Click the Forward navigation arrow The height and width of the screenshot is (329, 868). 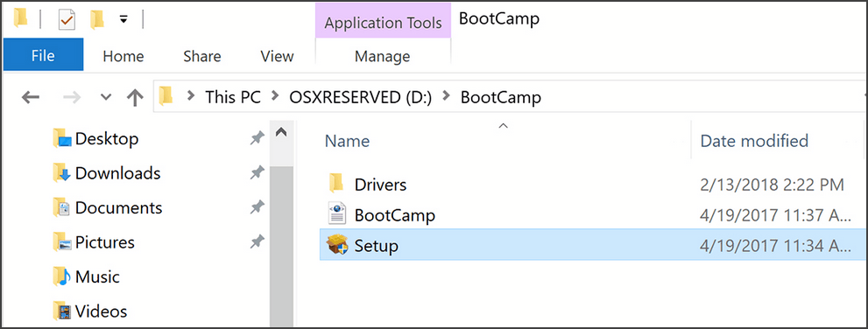72,98
